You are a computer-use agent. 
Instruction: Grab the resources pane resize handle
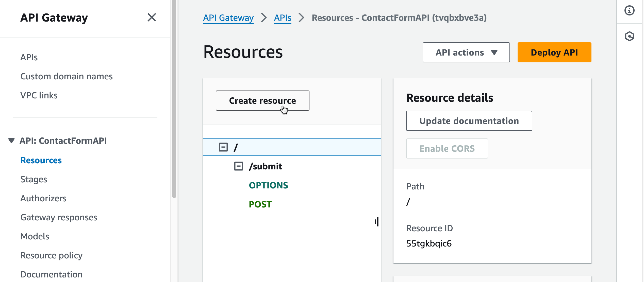tap(377, 222)
